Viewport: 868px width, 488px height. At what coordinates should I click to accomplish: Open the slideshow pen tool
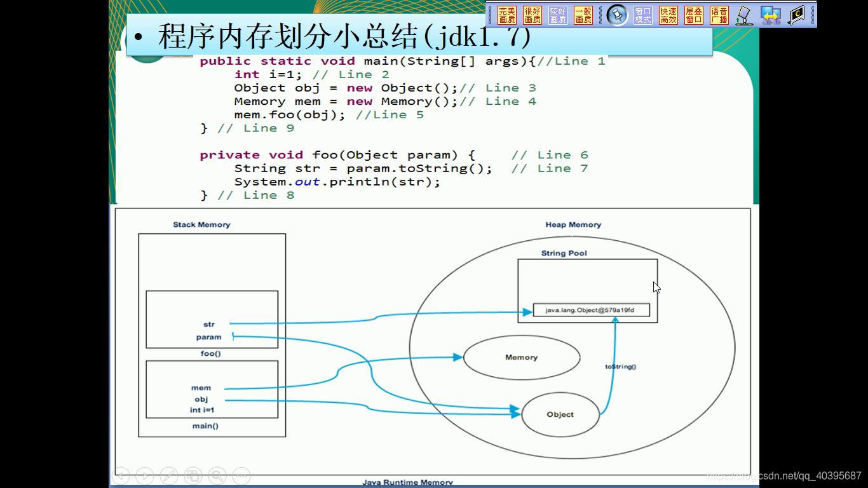pyautogui.click(x=169, y=475)
